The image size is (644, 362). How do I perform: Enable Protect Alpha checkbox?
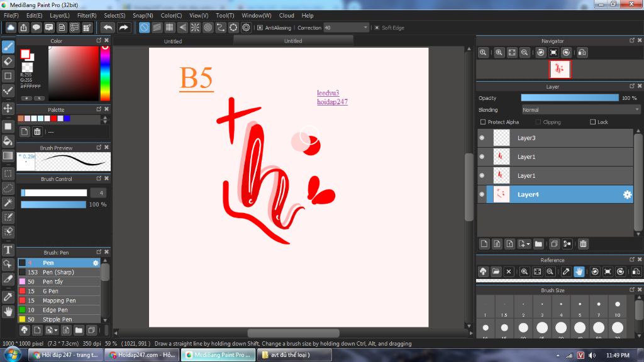click(483, 122)
